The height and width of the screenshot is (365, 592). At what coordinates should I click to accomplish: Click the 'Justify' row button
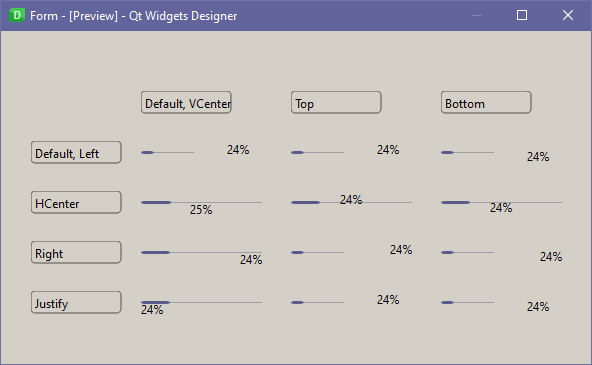pos(76,302)
